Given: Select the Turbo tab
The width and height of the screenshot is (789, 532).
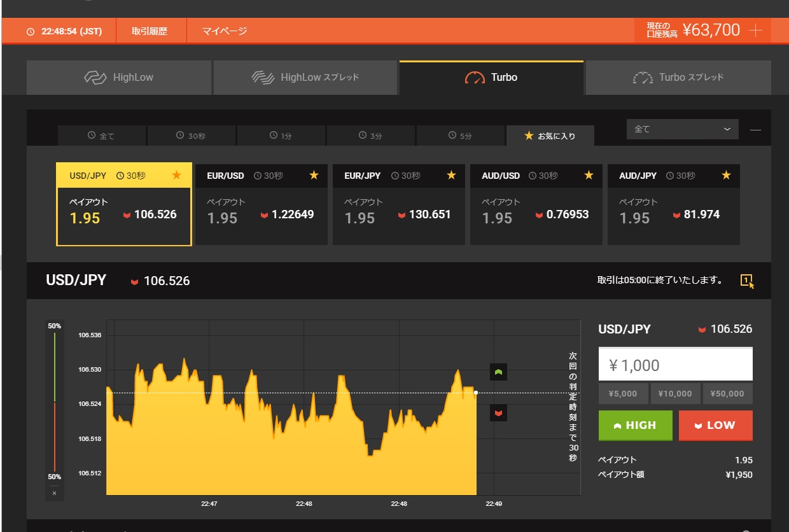Looking at the screenshot, I should [x=491, y=78].
